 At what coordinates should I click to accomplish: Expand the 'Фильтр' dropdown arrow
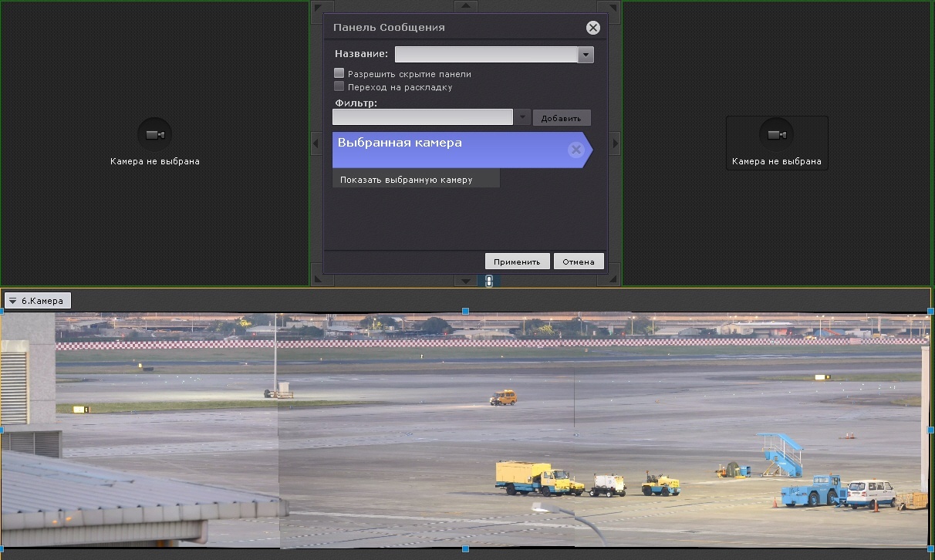click(522, 117)
